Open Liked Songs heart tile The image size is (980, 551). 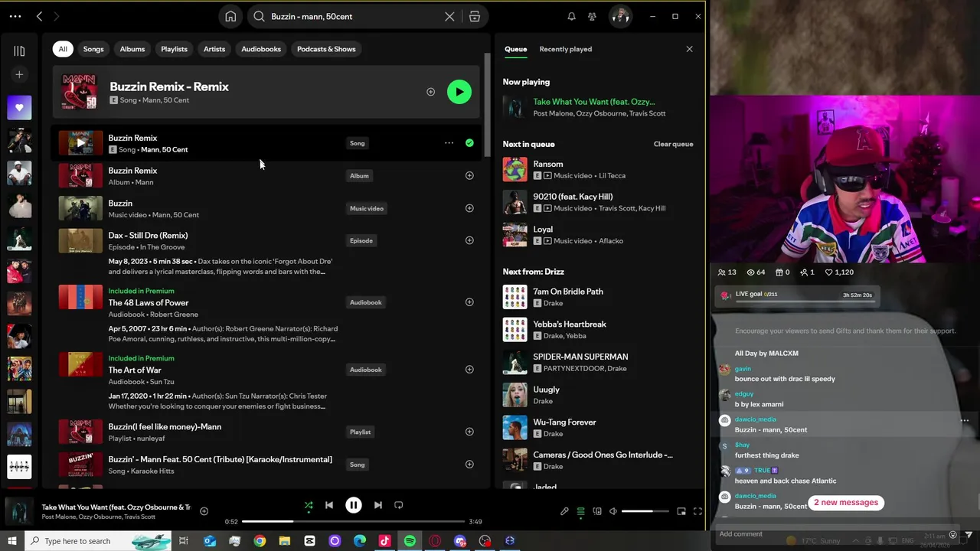(x=19, y=108)
